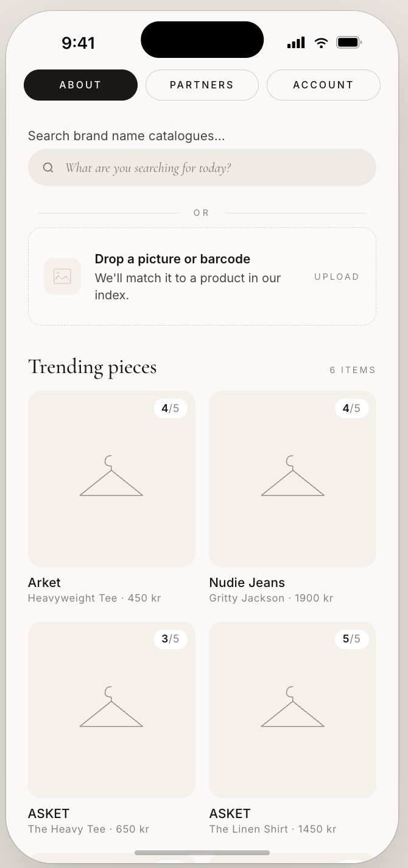This screenshot has width=408, height=868.
Task: Select the hanger image on the Nudie Jeans card
Action: point(292,478)
